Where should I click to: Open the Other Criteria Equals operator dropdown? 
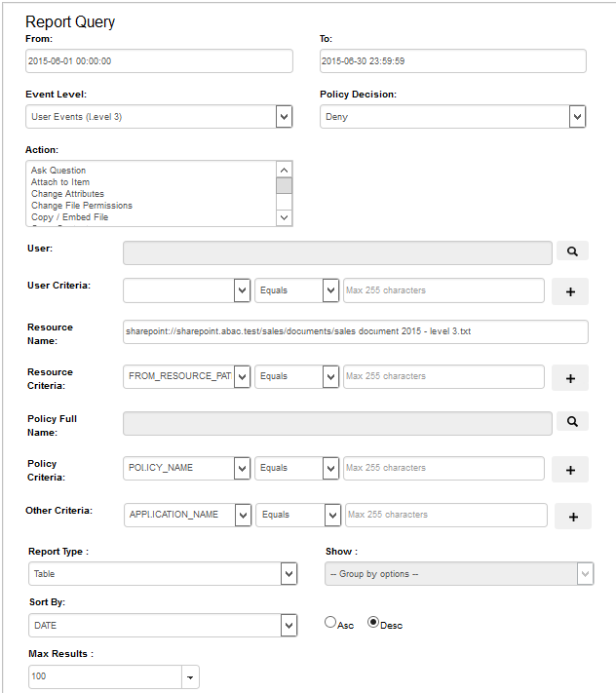298,515
